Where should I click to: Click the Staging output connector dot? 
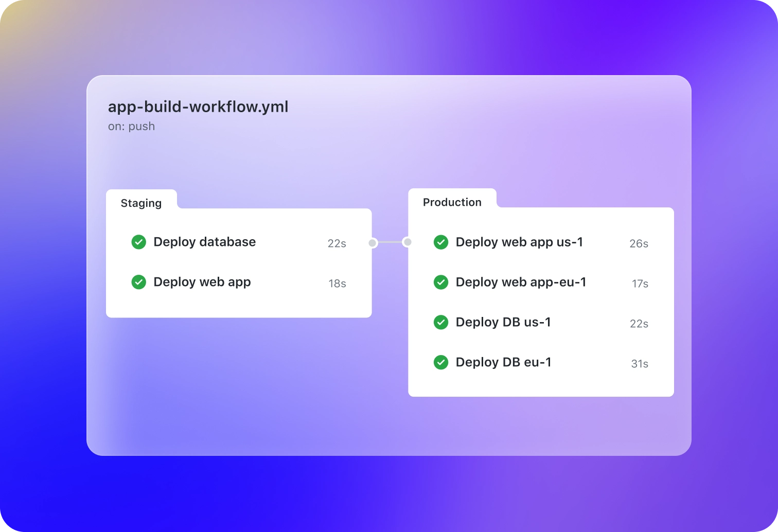pos(373,242)
